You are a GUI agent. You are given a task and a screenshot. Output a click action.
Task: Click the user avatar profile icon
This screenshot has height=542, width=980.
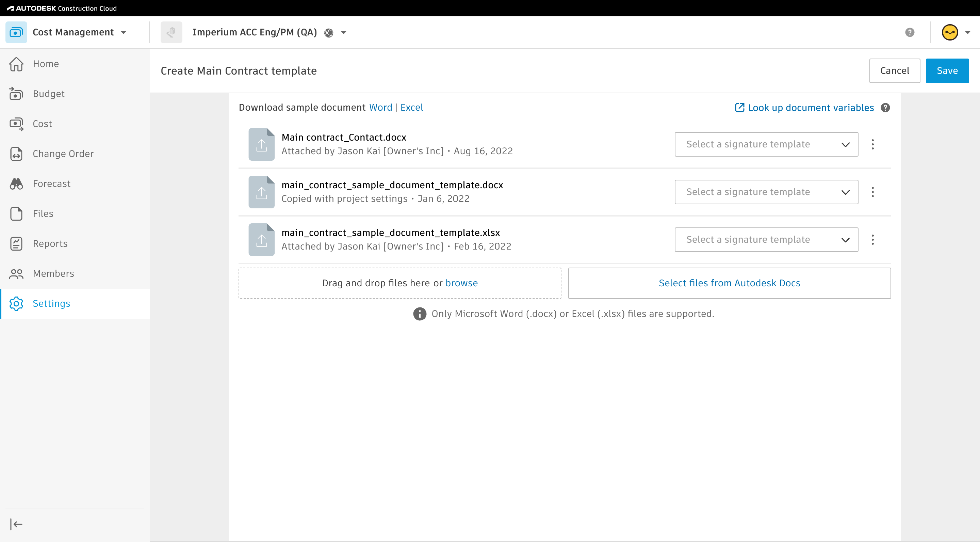click(x=950, y=32)
